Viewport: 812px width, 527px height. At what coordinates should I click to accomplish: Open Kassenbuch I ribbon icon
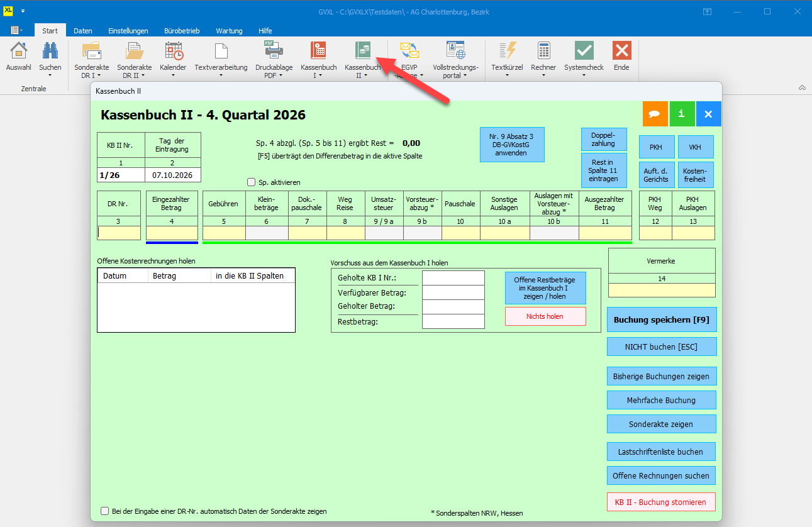pyautogui.click(x=319, y=51)
